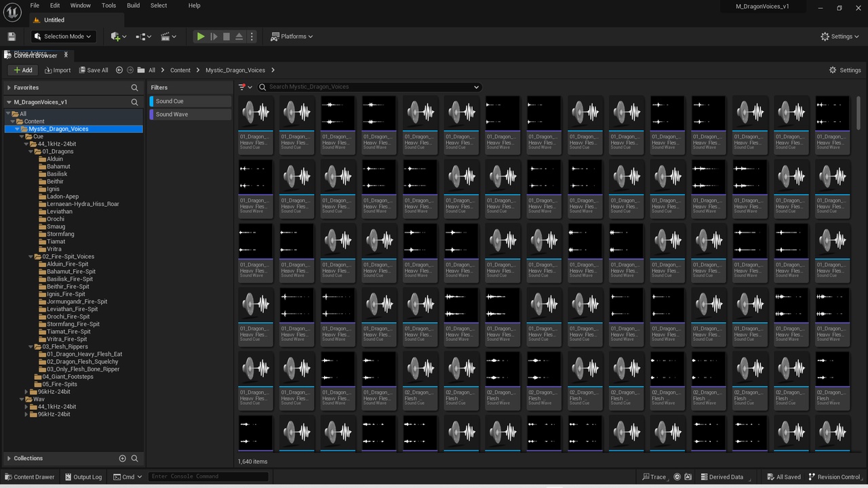The height and width of the screenshot is (488, 868).
Task: Click the asset grid vertical scrollbar
Action: (859, 112)
